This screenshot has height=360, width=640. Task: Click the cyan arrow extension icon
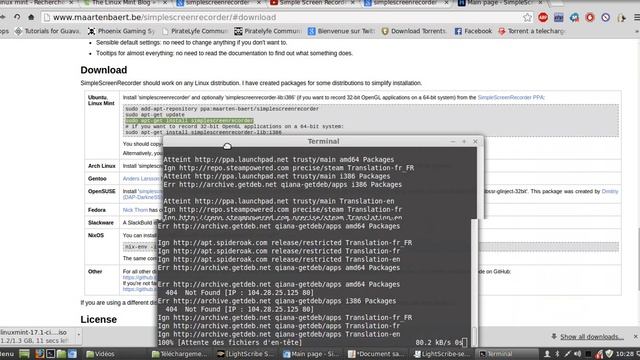click(x=574, y=17)
